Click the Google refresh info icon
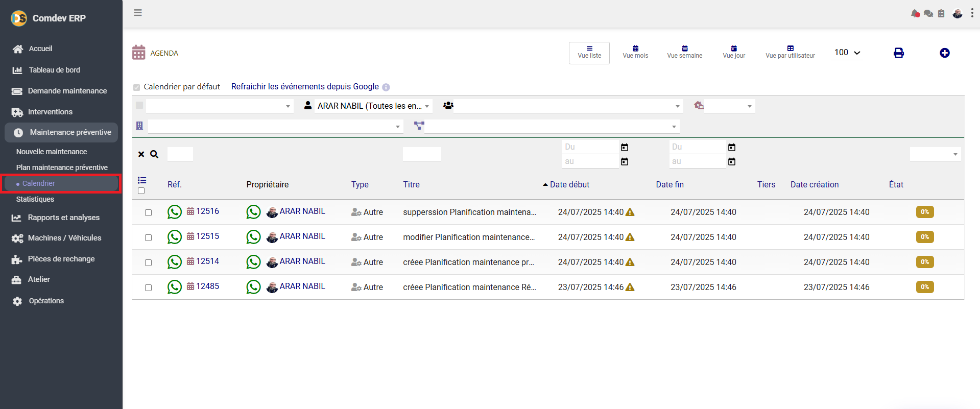 [386, 87]
